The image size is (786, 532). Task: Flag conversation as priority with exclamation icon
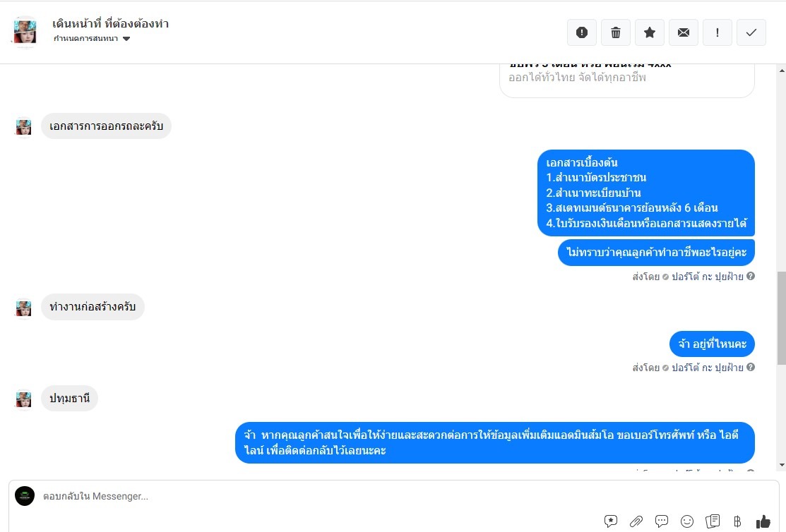[x=717, y=32]
